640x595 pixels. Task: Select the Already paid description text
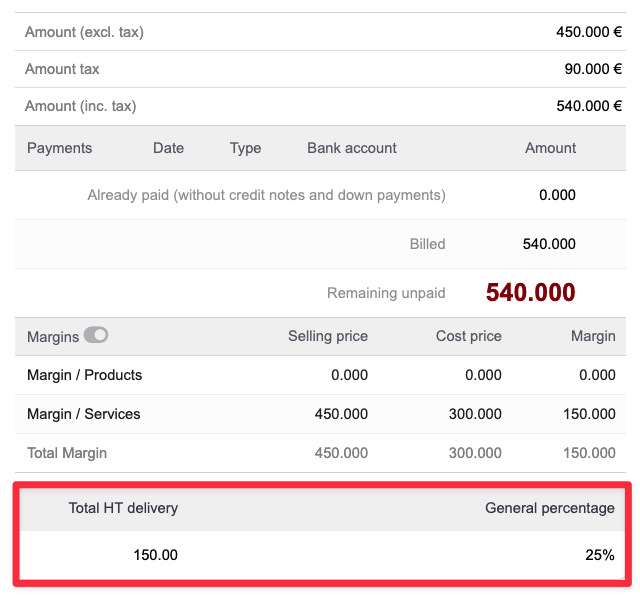[x=266, y=195]
